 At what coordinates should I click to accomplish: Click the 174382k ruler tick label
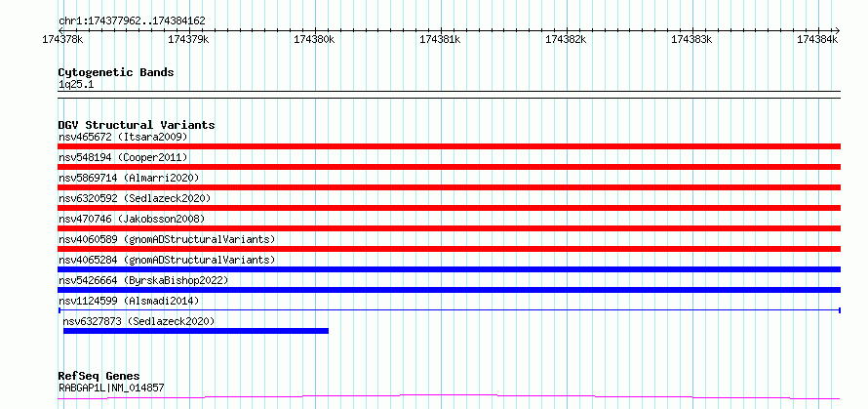click(567, 39)
